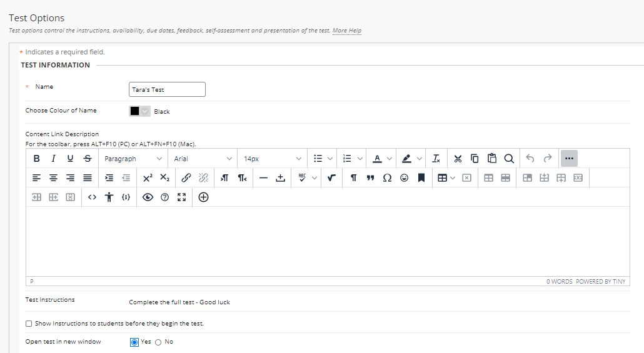Open the insert table menu
The image size is (644, 353).
tap(446, 178)
